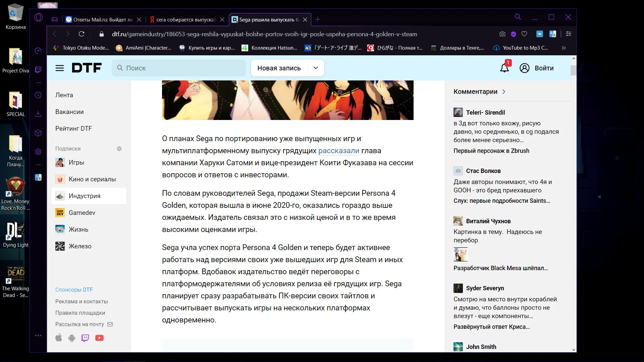
Task: Open Спонсоры DTF link
Action: [x=74, y=290]
